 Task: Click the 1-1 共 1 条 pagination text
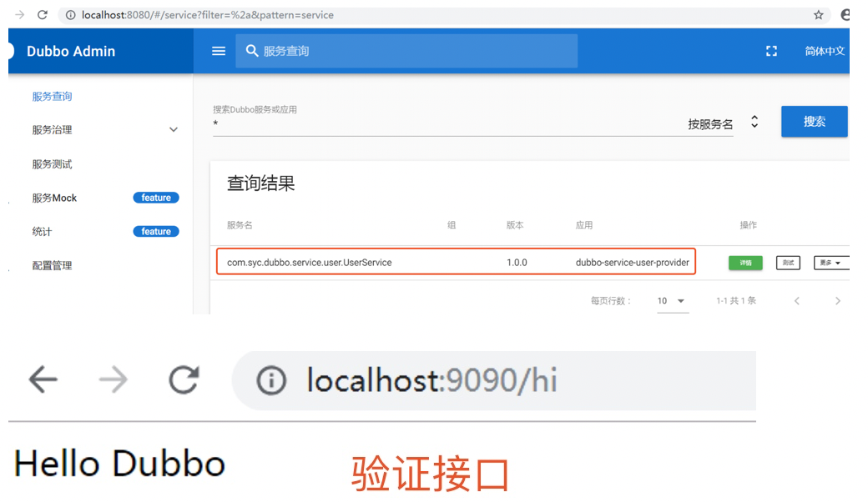(736, 301)
